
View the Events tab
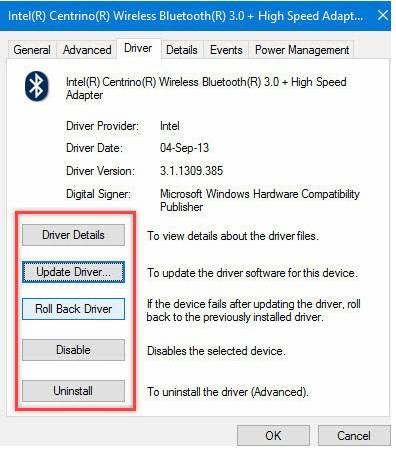(226, 50)
